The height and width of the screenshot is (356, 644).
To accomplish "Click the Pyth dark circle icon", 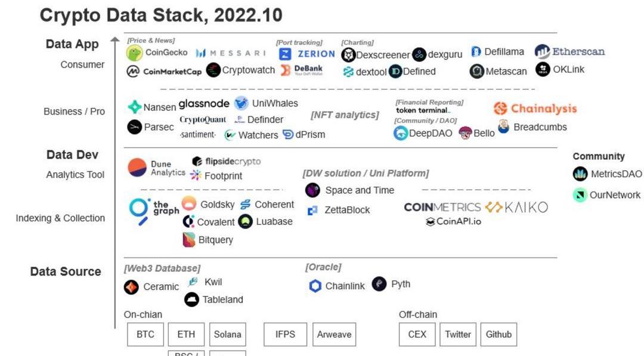I will tap(379, 284).
